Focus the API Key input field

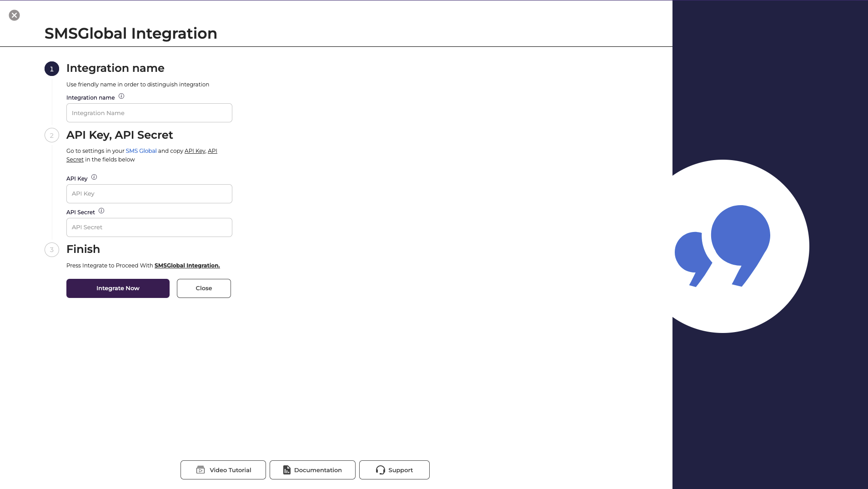149,194
